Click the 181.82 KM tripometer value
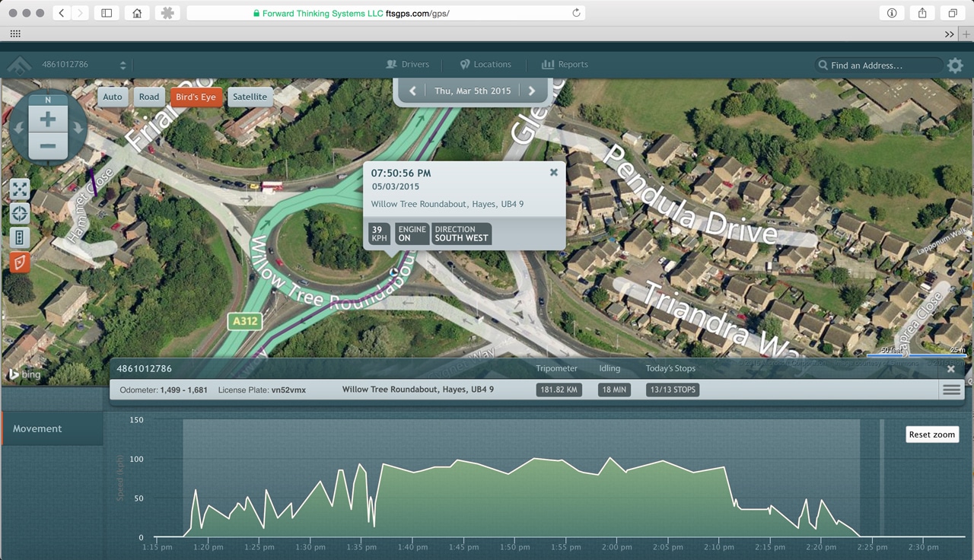Viewport: 974px width, 560px height. (x=559, y=390)
